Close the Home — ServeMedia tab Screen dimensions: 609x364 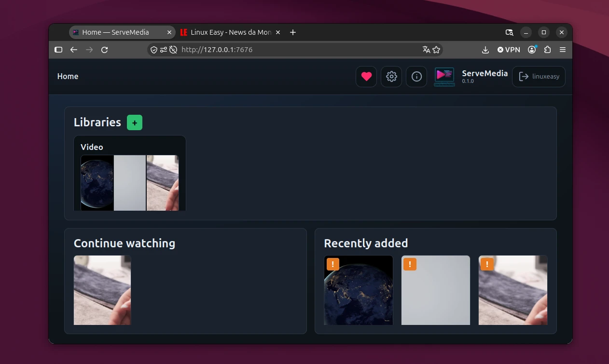169,32
